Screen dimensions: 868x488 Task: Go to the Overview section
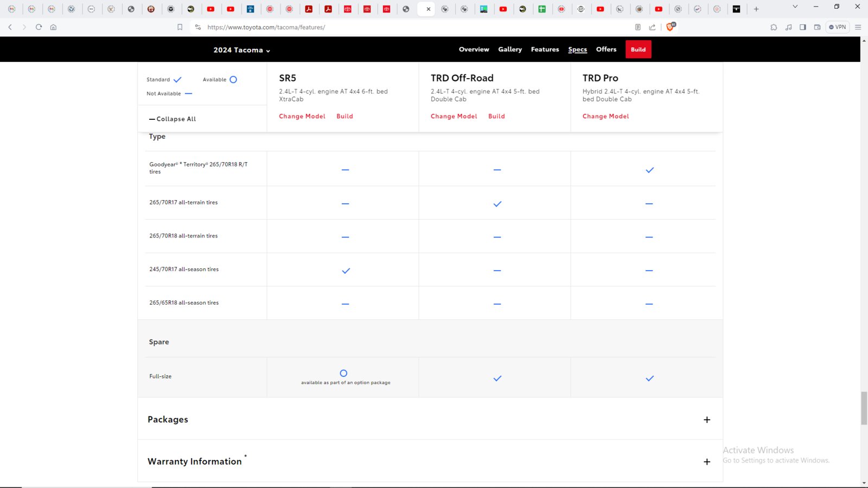474,49
